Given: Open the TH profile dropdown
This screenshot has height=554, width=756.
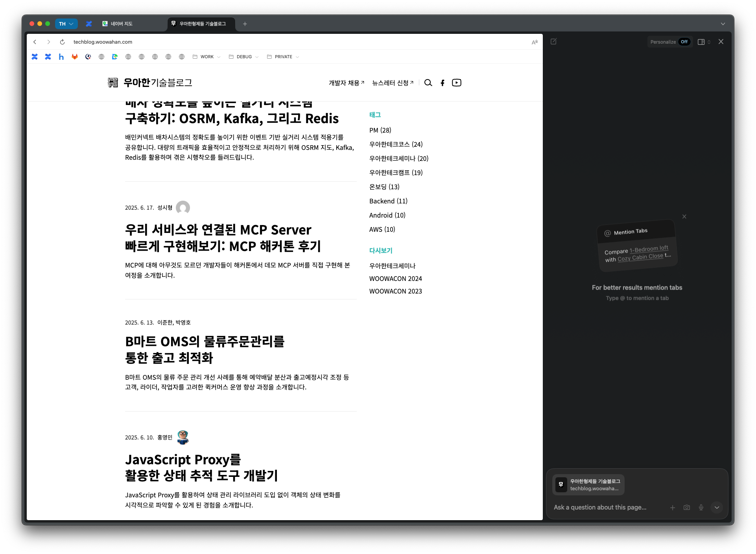Looking at the screenshot, I should [66, 24].
